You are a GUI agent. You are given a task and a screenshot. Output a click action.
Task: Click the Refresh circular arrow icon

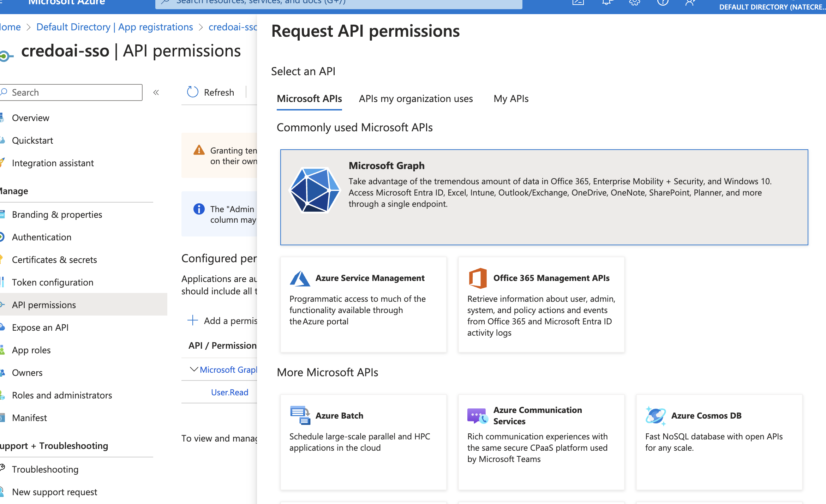192,92
